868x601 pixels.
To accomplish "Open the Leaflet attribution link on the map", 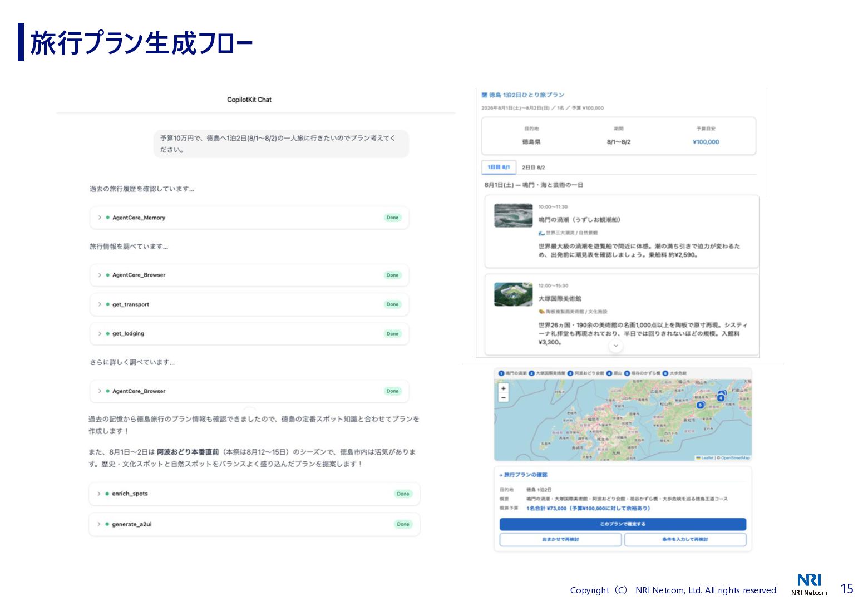I will 707,458.
